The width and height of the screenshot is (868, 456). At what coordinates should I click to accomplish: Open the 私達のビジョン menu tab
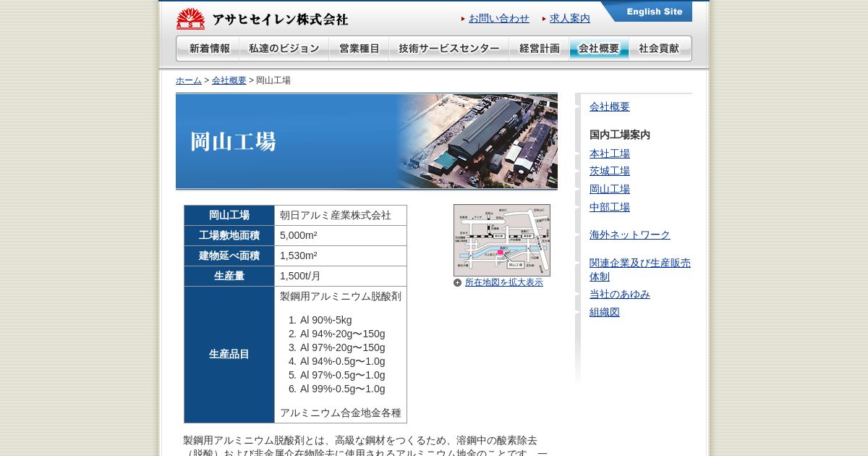[284, 48]
